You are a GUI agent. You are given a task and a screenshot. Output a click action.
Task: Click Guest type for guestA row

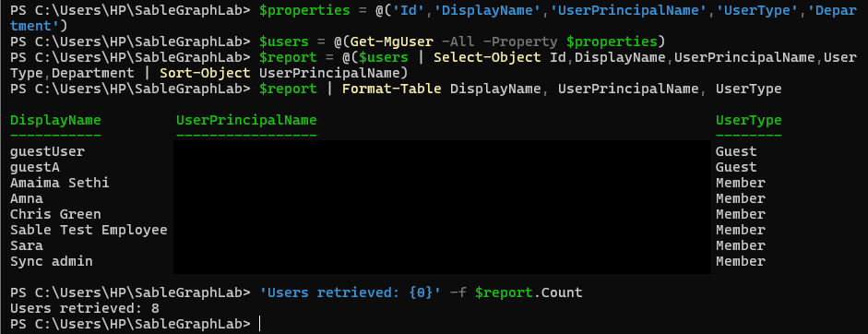[736, 167]
